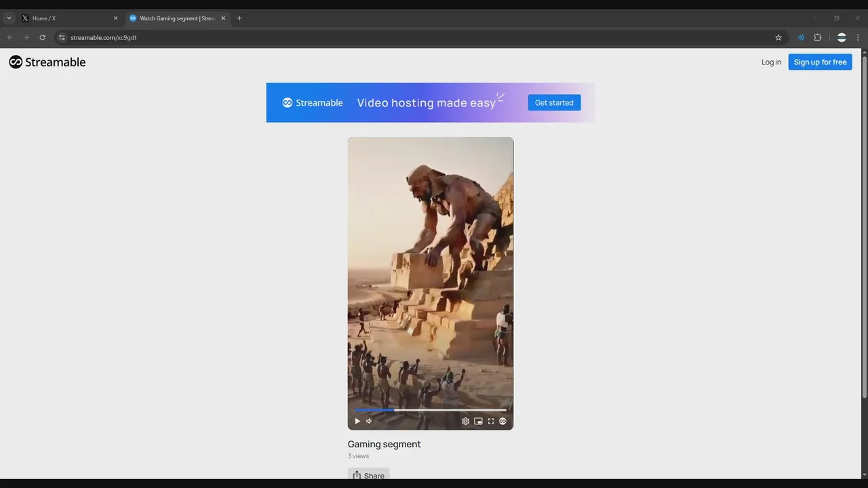The height and width of the screenshot is (488, 868).
Task: Go back to the previous page
Action: tap(9, 37)
